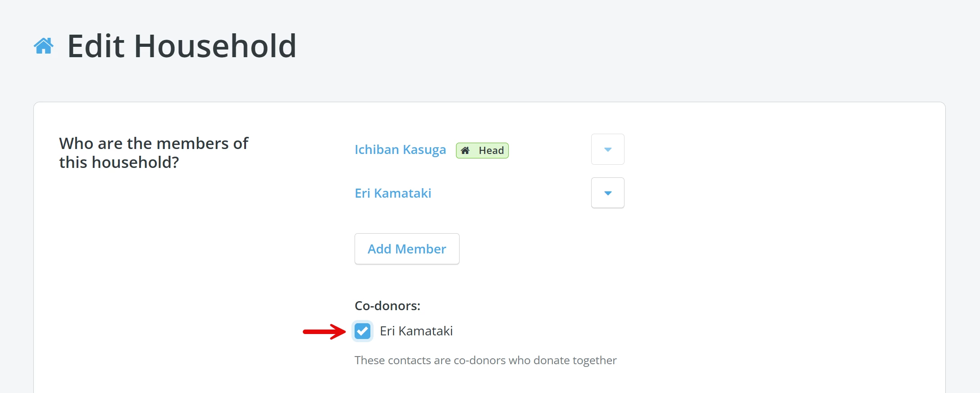The height and width of the screenshot is (393, 980).
Task: Click the Co-donors section label
Action: click(387, 306)
